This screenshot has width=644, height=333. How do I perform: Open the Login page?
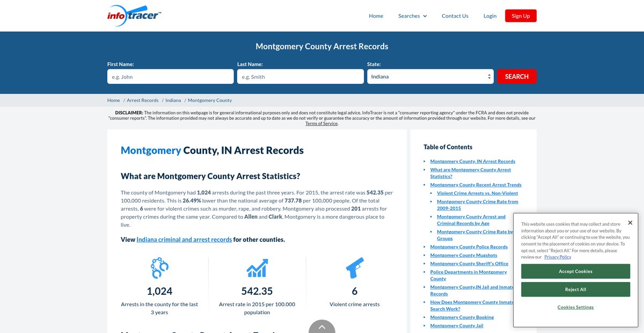[490, 16]
